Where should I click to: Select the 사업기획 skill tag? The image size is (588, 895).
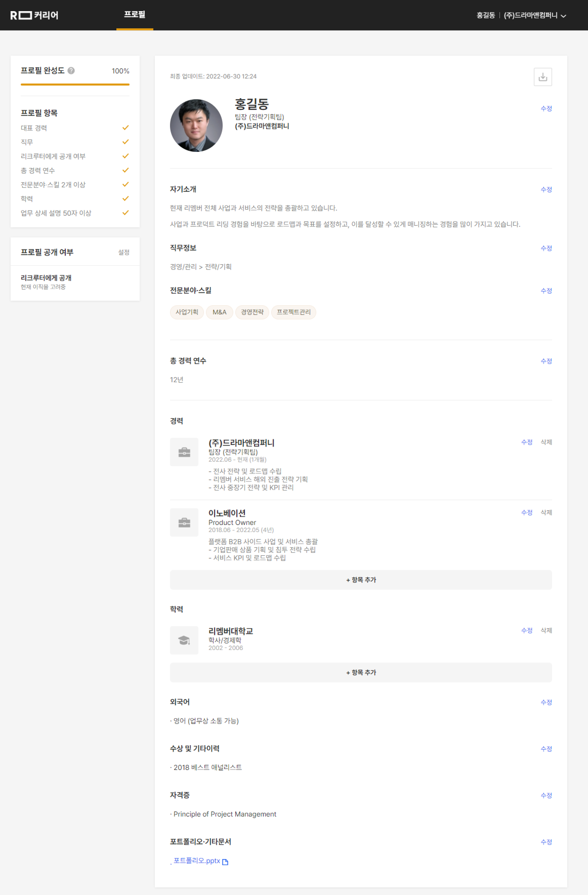[187, 312]
